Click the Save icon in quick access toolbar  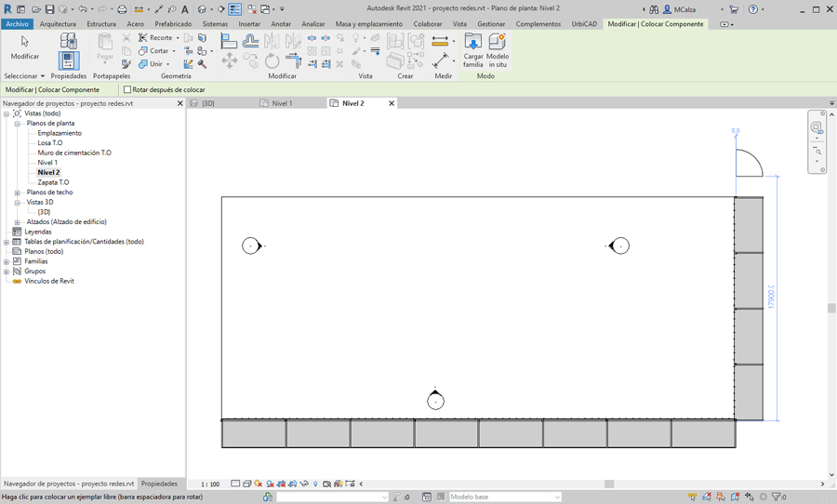pos(50,9)
